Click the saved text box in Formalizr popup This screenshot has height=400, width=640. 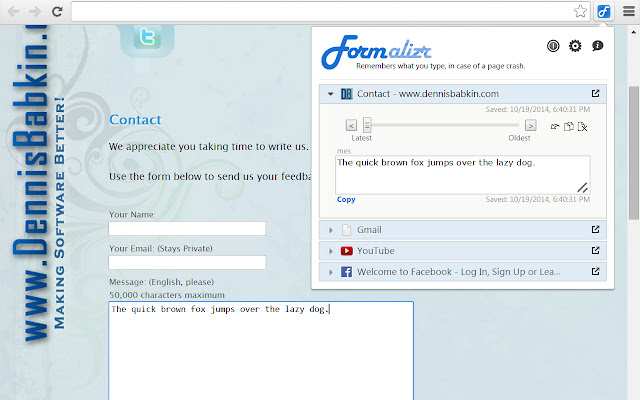click(x=462, y=175)
